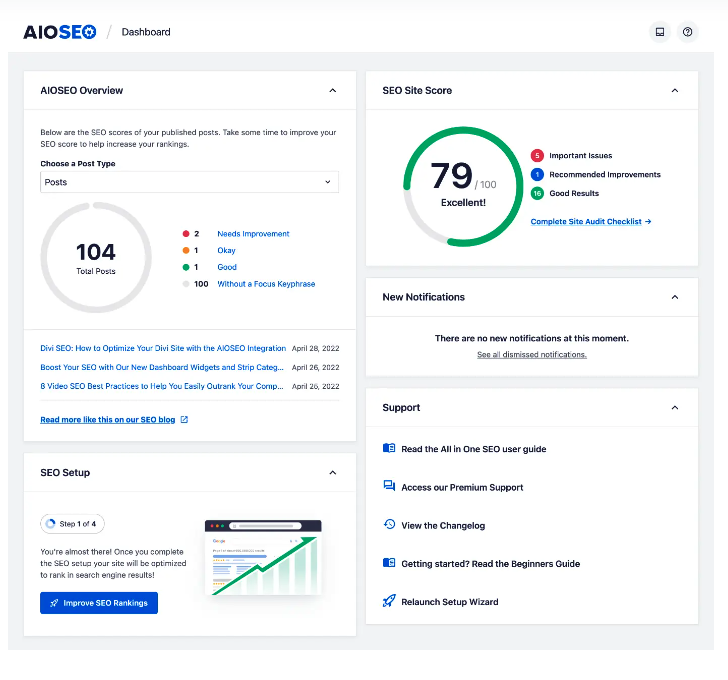Click the Changelog history icon

389,525
